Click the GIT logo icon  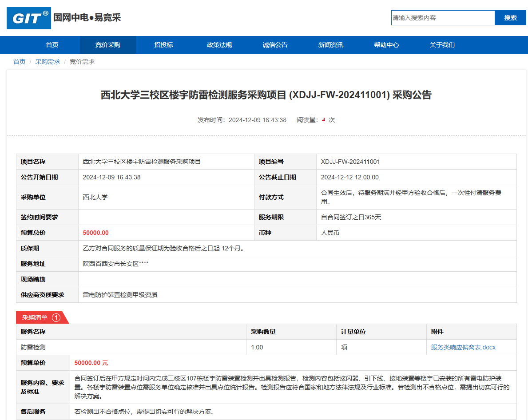tap(29, 18)
